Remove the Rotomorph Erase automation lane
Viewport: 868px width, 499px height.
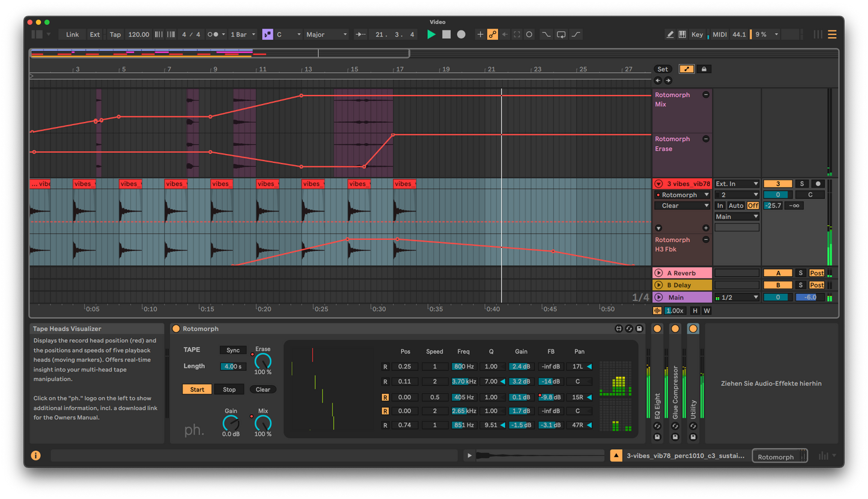(706, 139)
